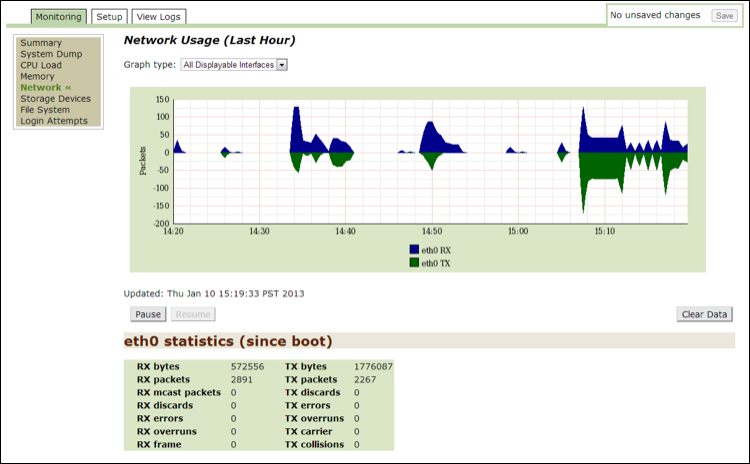
Task: Click the green eth0 TX legend swatch
Action: pyautogui.click(x=414, y=263)
